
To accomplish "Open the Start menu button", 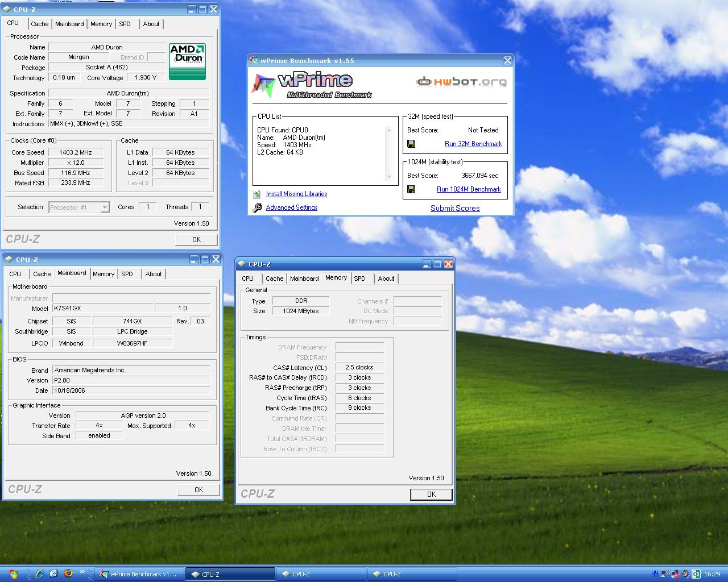I will [13, 574].
